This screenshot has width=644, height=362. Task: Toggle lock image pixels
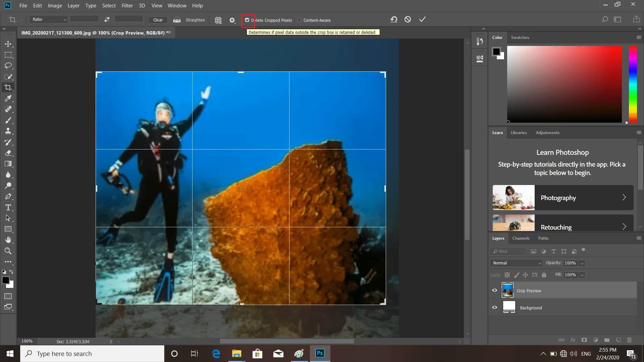tap(517, 275)
